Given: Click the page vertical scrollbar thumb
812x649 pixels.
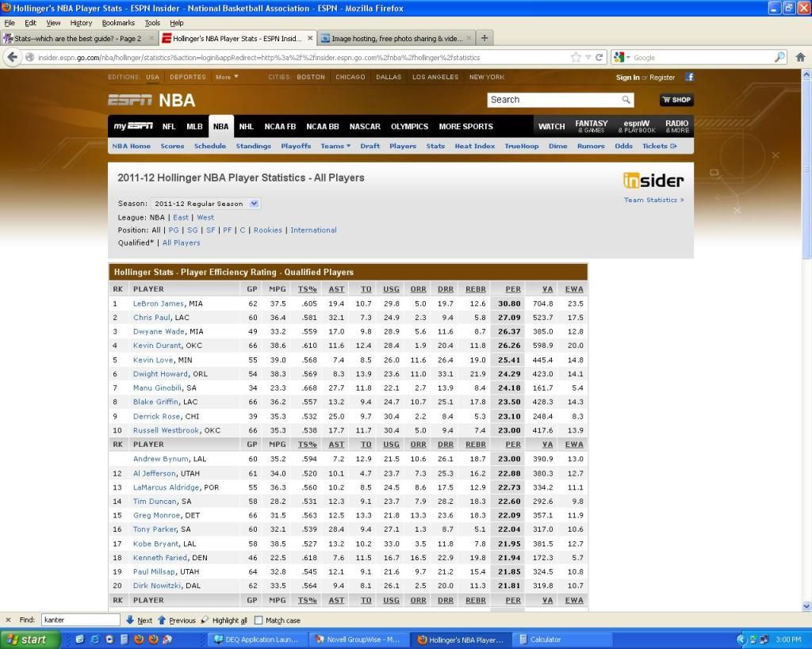Looking at the screenshot, I should (806, 168).
